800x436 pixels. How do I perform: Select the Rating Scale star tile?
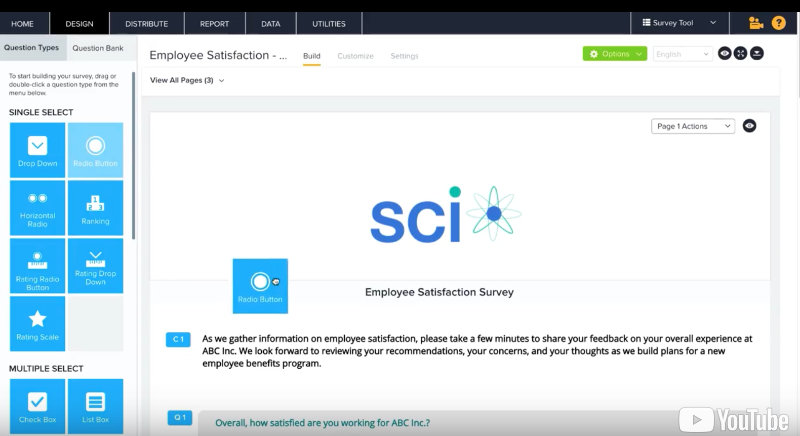[x=37, y=324]
